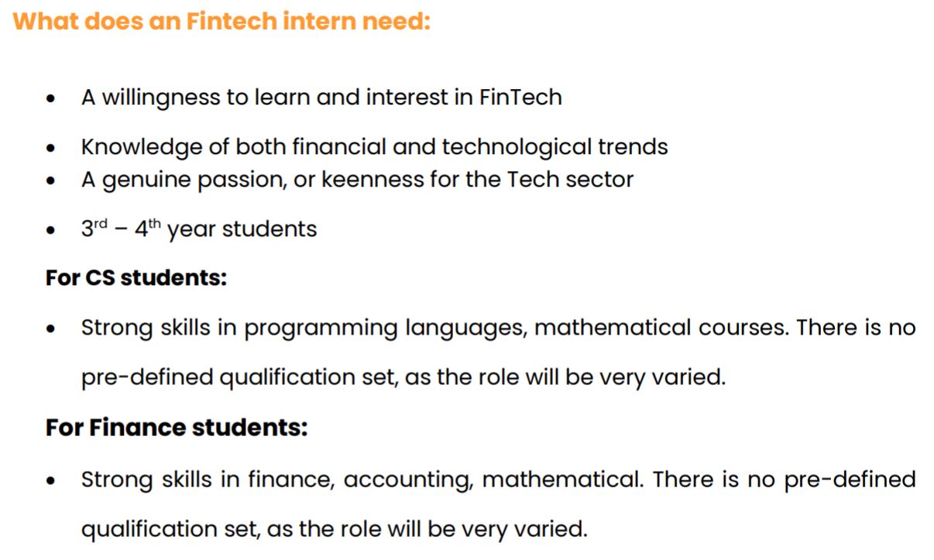Click the orange "What does an Fintech intern need:" heading
934x560 pixels.
pyautogui.click(x=221, y=21)
